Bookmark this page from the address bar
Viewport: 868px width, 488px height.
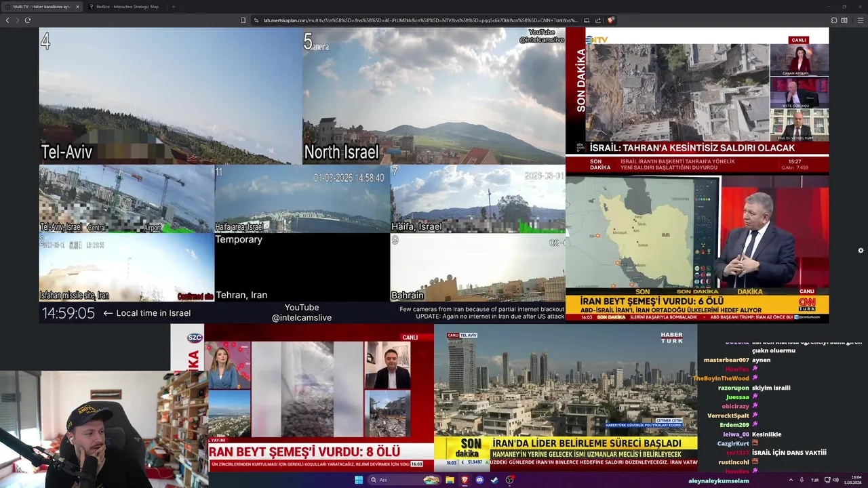click(x=243, y=20)
